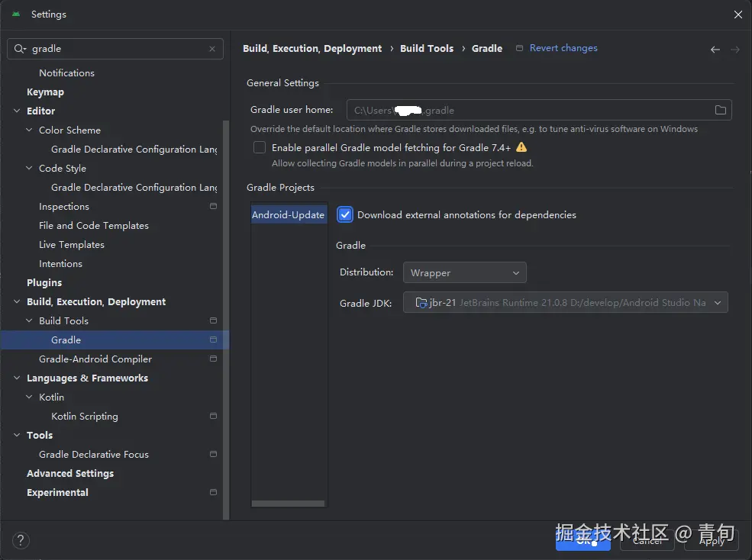Click the parallel fetching warning icon
752x560 pixels.
[521, 148]
